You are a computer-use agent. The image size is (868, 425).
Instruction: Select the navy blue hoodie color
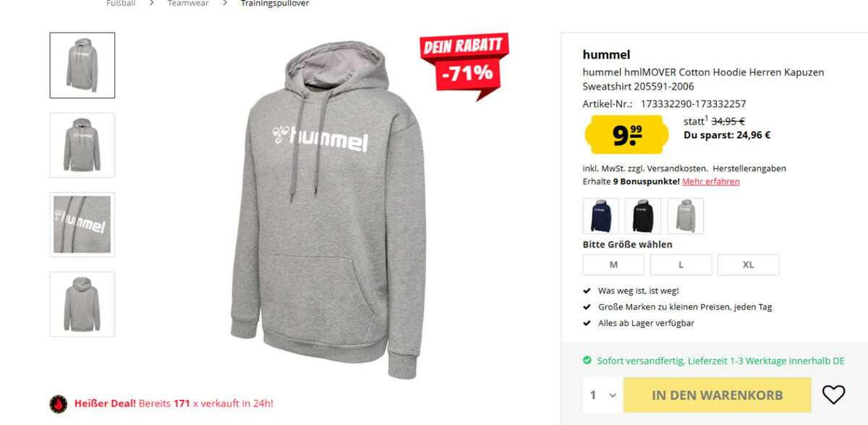(x=601, y=216)
